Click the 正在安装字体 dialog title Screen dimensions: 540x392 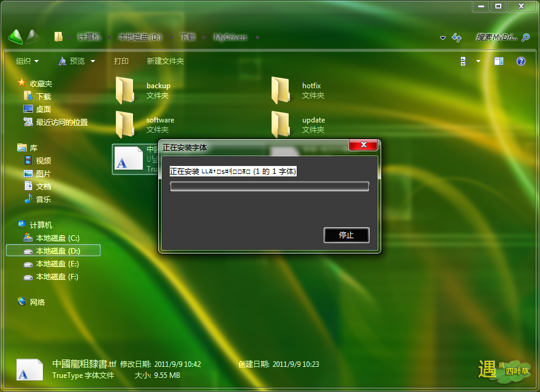(184, 148)
